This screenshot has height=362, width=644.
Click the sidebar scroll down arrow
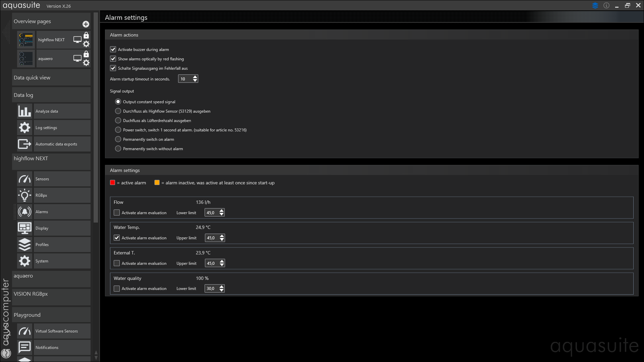pyautogui.click(x=96, y=358)
